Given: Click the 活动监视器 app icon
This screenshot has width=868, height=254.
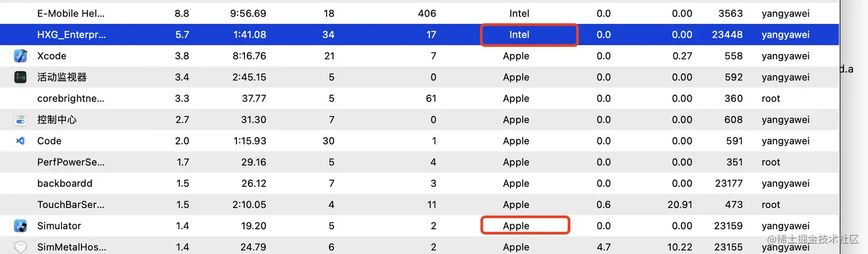Looking at the screenshot, I should pyautogui.click(x=20, y=77).
